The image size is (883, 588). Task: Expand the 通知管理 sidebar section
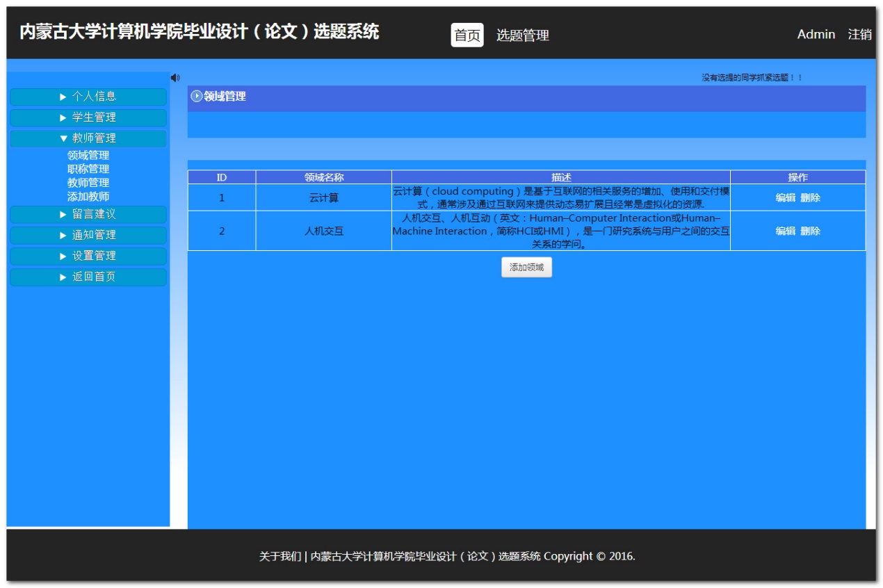coord(88,235)
